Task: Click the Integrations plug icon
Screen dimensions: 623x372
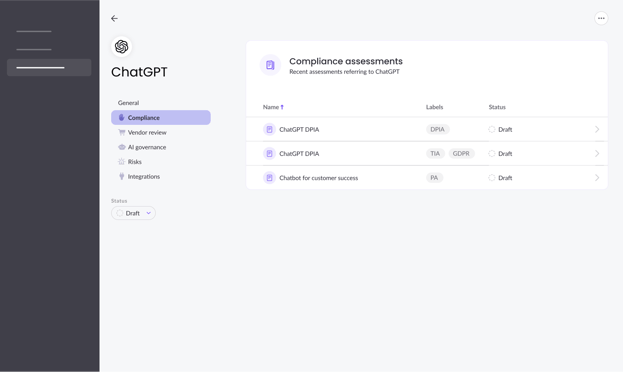Action: pos(122,176)
